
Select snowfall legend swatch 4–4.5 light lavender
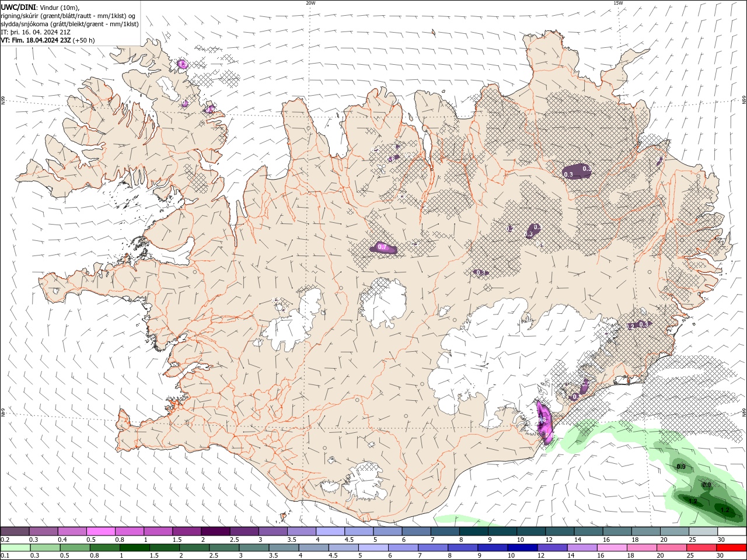(330, 531)
